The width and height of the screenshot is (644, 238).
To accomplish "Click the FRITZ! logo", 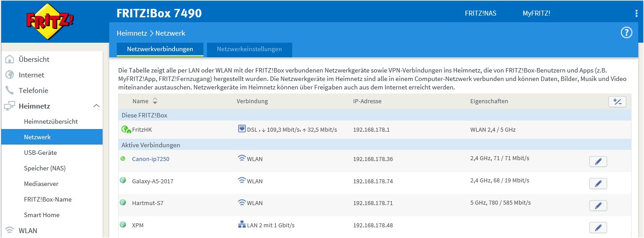I will pos(50,20).
